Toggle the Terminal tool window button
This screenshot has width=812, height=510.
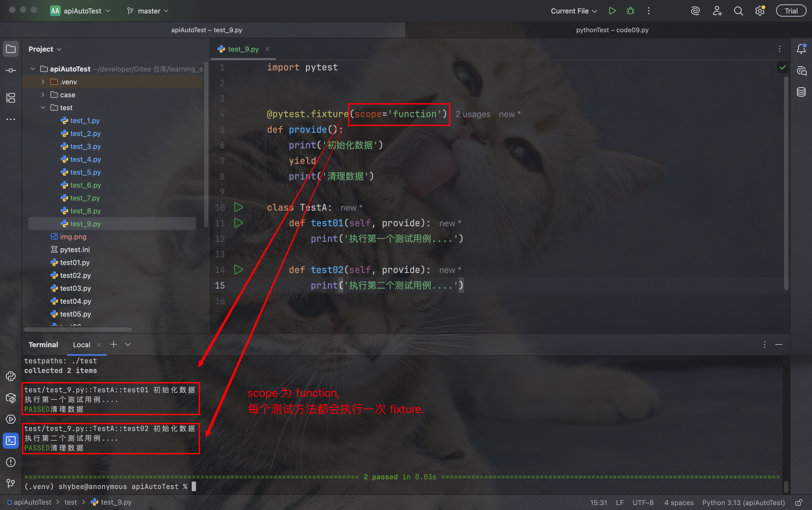11,440
